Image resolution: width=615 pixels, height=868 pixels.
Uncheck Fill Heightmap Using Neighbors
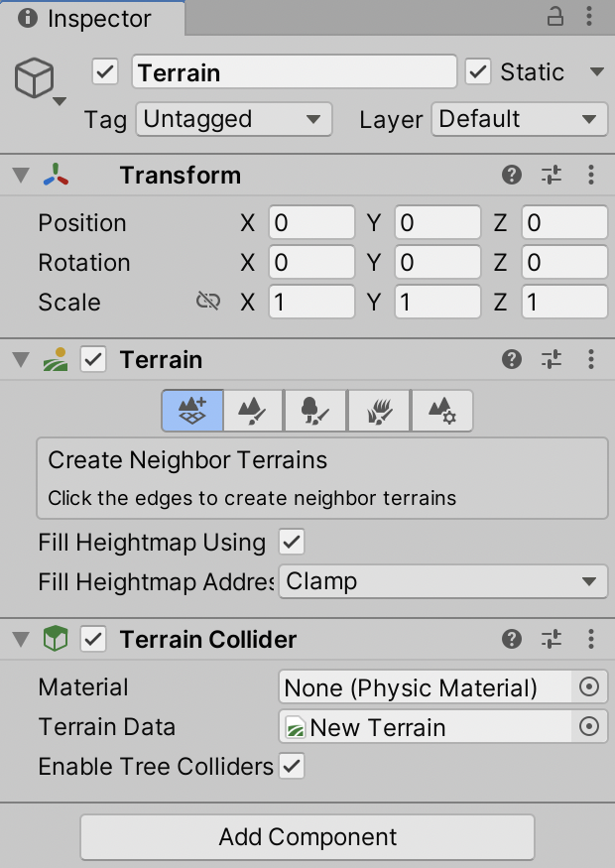click(292, 543)
